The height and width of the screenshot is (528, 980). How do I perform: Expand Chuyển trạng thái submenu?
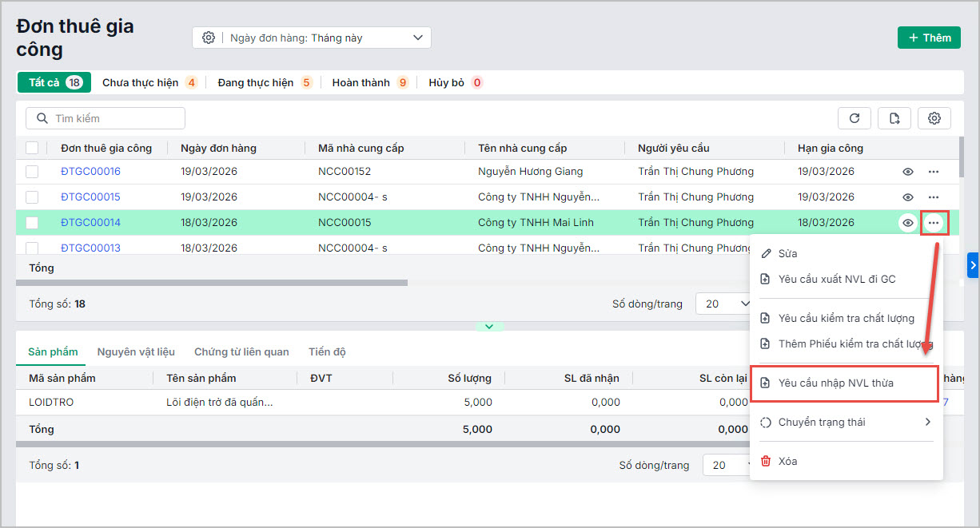click(x=846, y=422)
